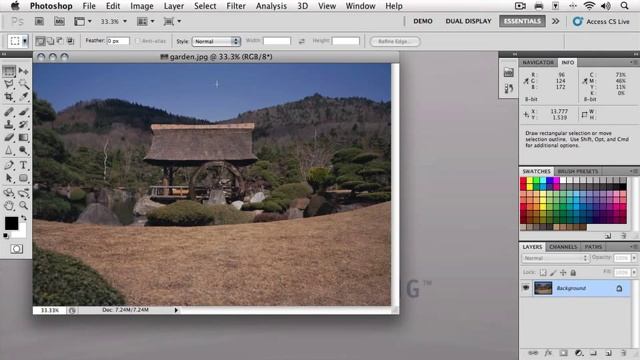Reset default foreground and background colors
Screen dimensions: 640x360
click(x=6, y=236)
